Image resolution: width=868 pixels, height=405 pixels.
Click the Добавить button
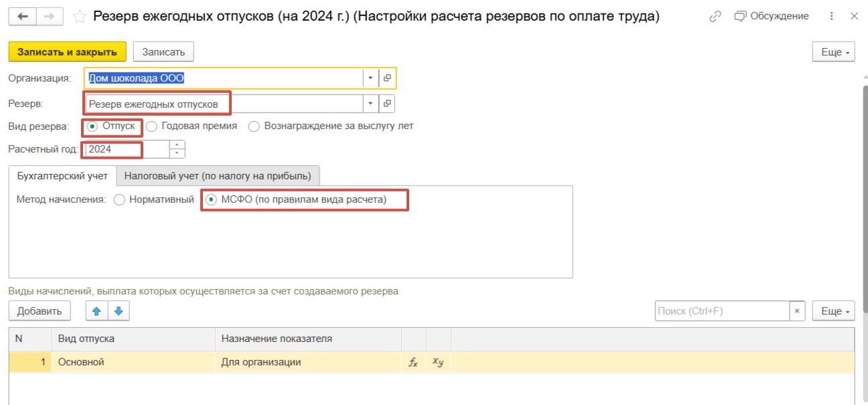tap(40, 311)
